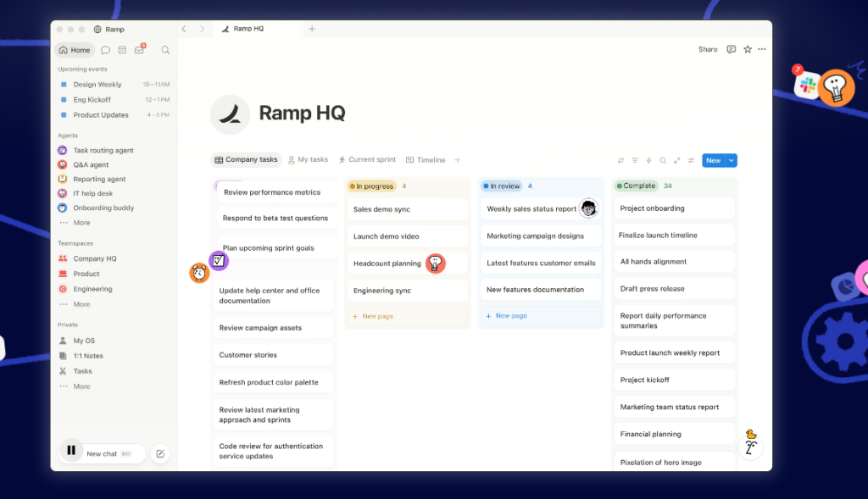This screenshot has height=499, width=868.
Task: Open the Customer stories card
Action: point(274,355)
